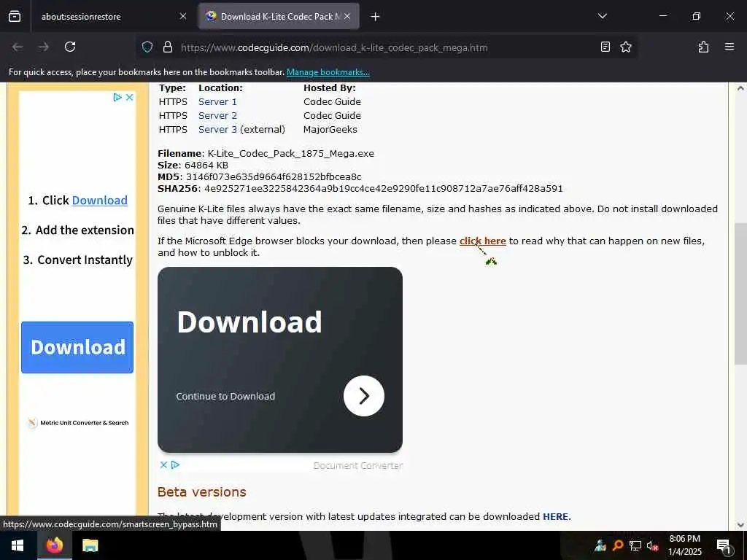This screenshot has width=747, height=560.
Task: Open the notification center icon
Action: (724, 545)
